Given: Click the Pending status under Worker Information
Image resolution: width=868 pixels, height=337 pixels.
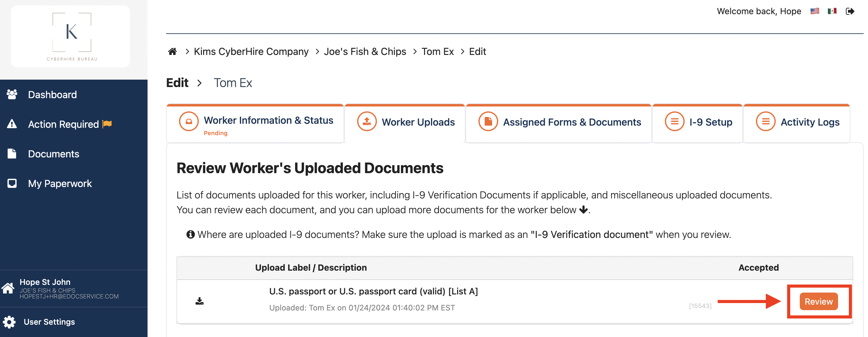Looking at the screenshot, I should 216,133.
